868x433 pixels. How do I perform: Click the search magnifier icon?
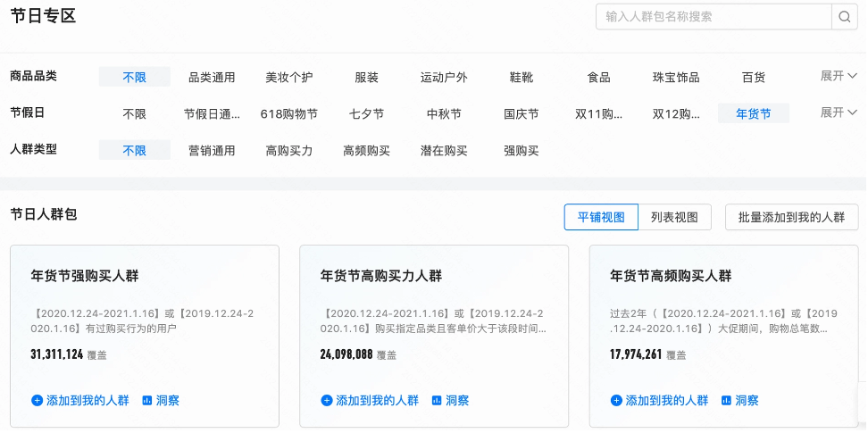point(844,17)
